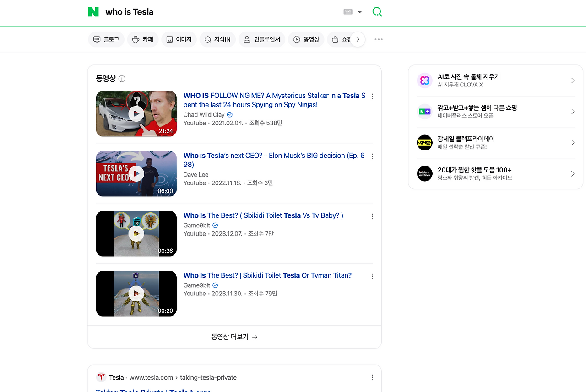
Task: Click the 동영상 section info icon
Action: tap(122, 79)
